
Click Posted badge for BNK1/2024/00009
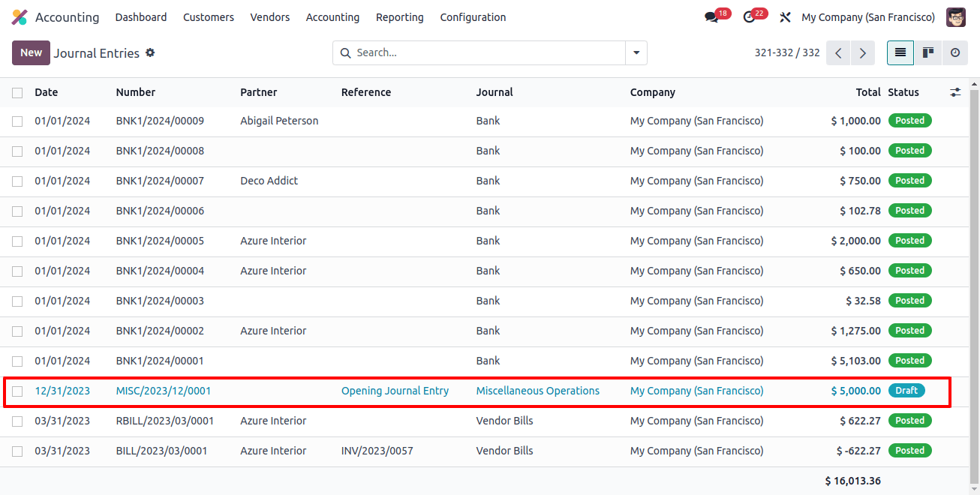[x=909, y=121]
